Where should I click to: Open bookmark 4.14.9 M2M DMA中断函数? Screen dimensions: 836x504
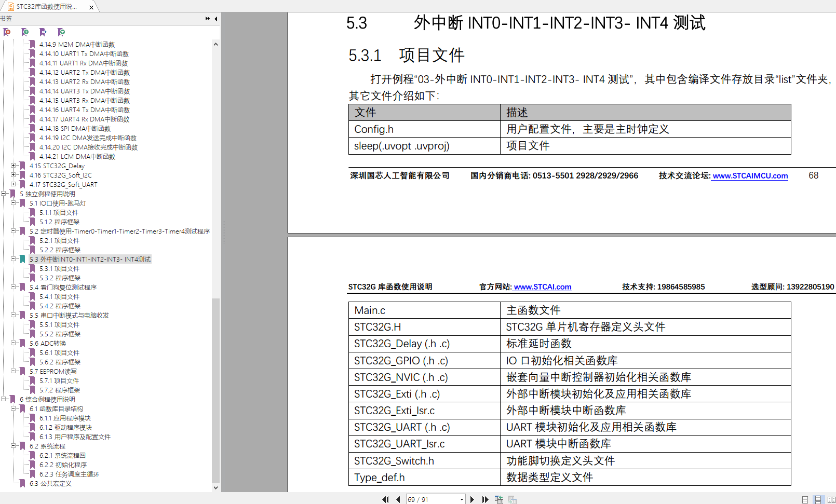(77, 45)
